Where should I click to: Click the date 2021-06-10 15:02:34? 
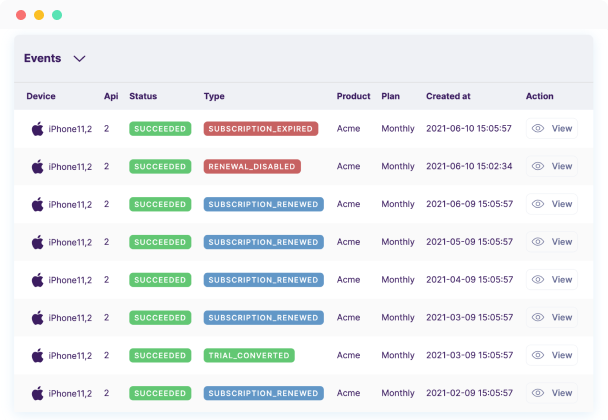pos(469,166)
